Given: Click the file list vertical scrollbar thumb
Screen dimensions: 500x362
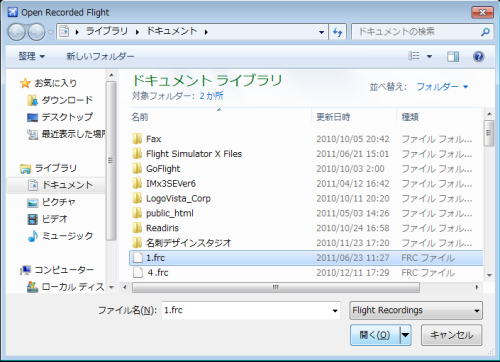Looking at the screenshot, I should pos(489,133).
